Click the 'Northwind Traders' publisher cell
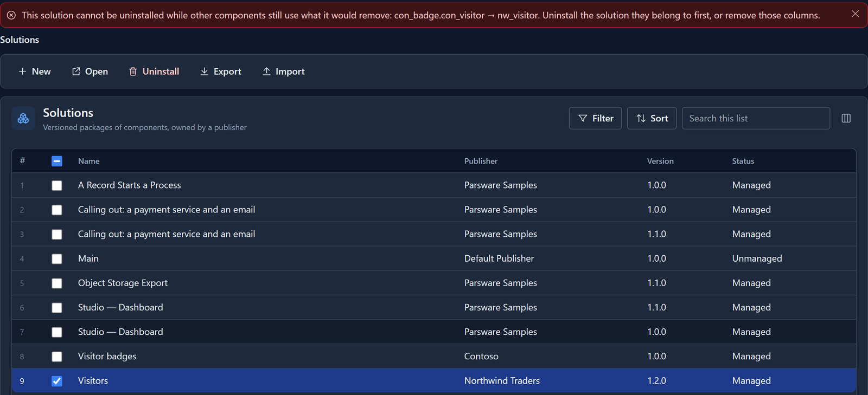 click(x=502, y=380)
